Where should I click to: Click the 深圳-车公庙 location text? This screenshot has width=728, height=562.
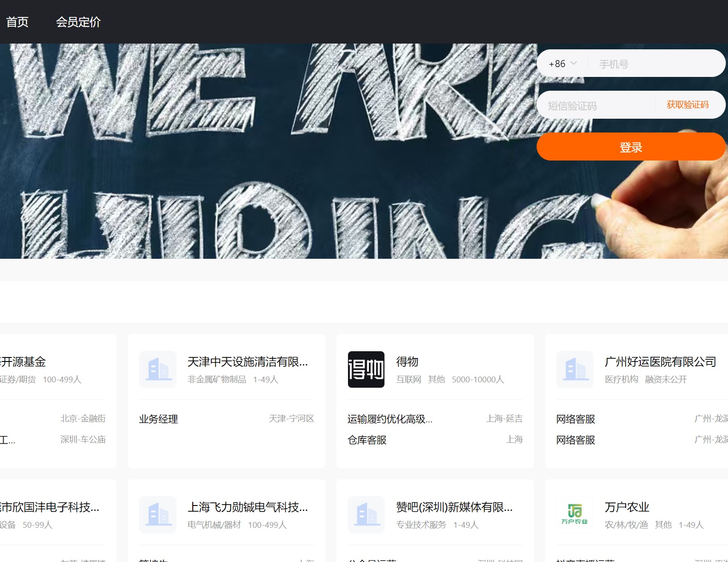coord(83,439)
